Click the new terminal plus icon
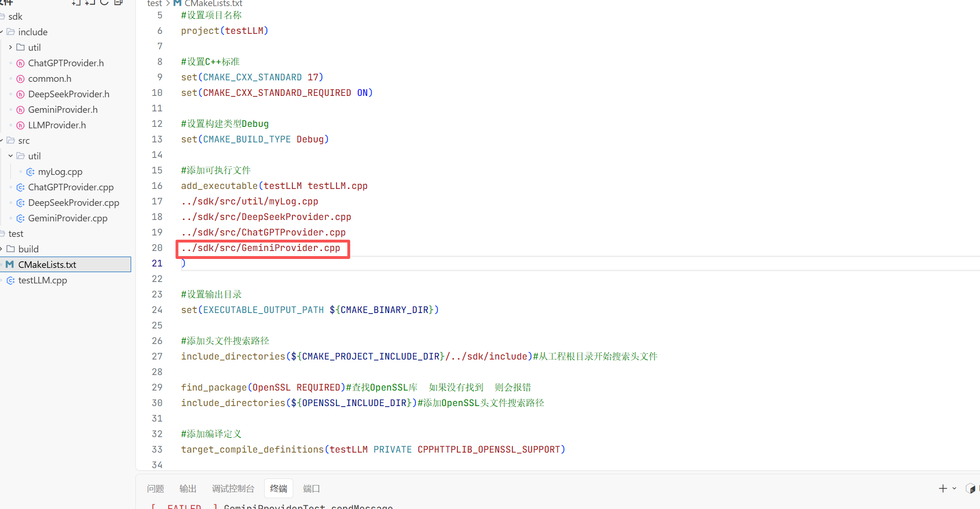This screenshot has width=980, height=509. (x=942, y=489)
